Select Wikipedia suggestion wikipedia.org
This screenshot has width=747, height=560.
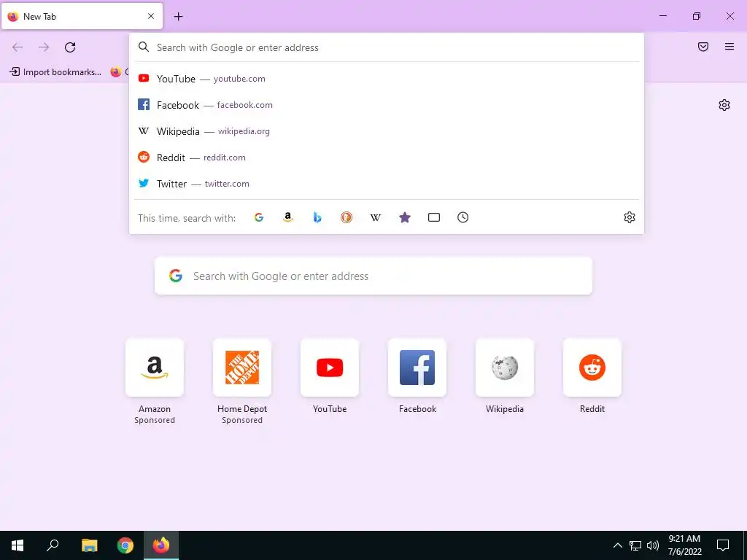[387, 131]
